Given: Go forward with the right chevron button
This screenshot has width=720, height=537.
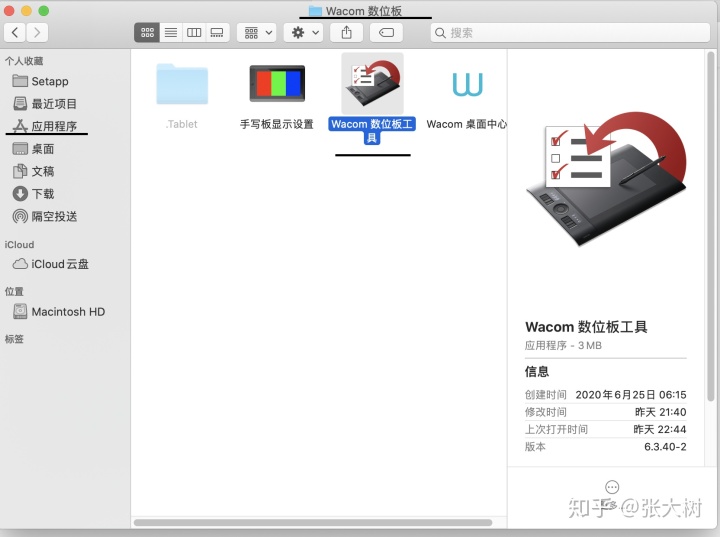Looking at the screenshot, I should pos(37,33).
